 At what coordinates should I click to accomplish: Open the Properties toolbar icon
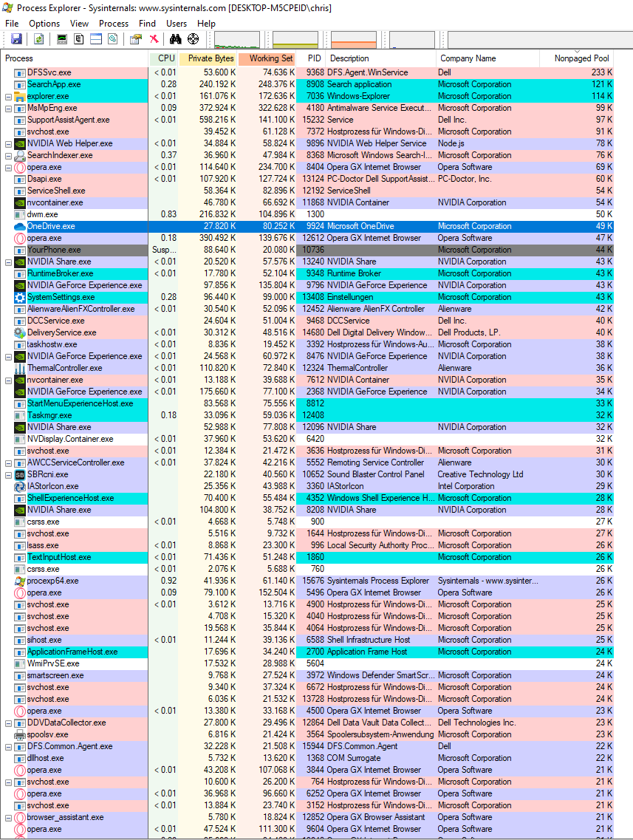pos(135,39)
